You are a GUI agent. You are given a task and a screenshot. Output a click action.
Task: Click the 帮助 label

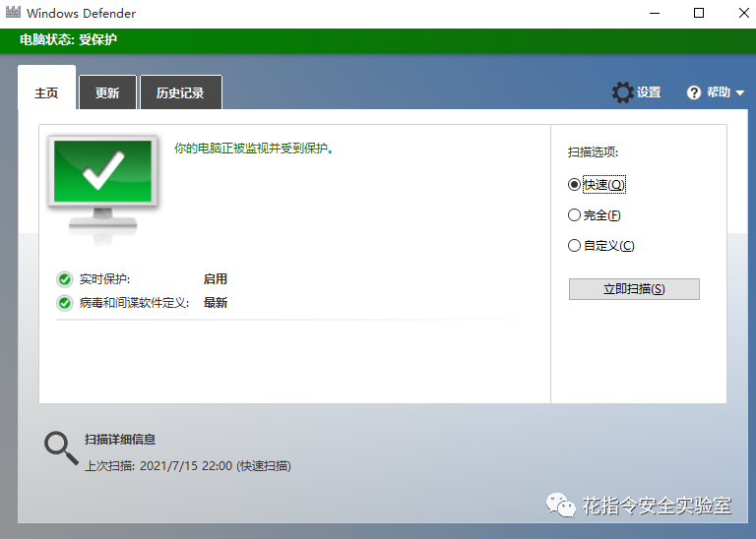click(x=719, y=92)
